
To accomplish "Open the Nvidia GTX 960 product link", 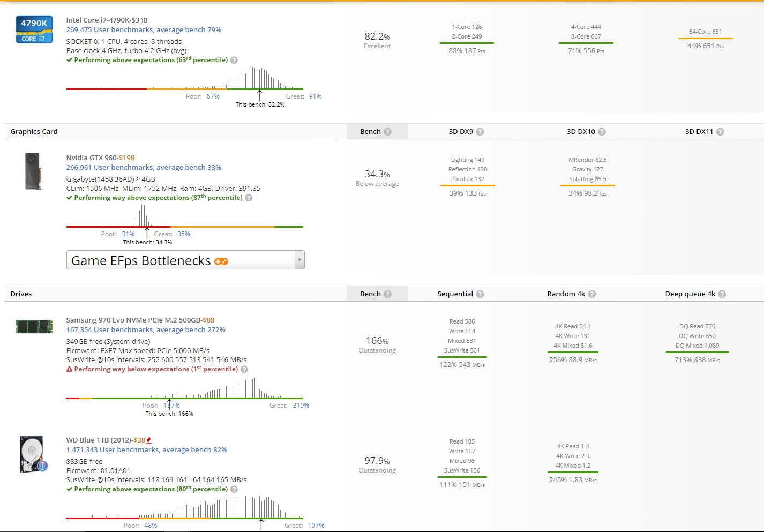I will 91,158.
